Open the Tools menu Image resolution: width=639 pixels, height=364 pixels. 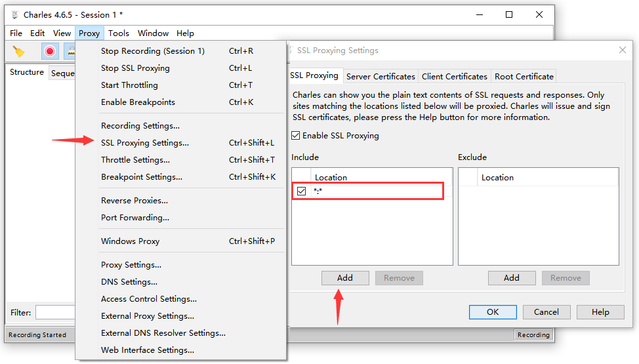tap(119, 33)
